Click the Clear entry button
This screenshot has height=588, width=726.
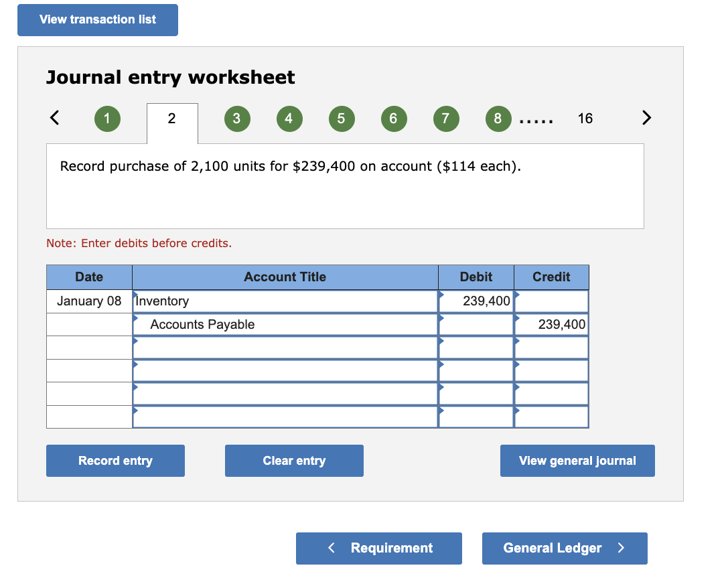tap(294, 461)
